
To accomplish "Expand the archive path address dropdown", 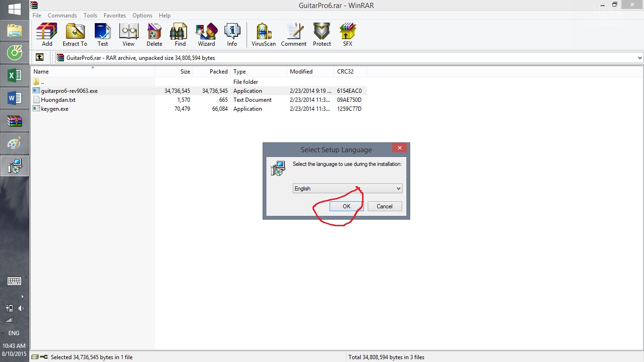I will (640, 58).
